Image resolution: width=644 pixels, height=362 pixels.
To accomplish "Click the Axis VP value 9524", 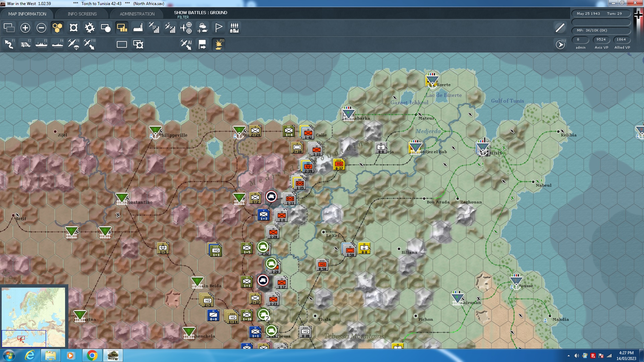I will [x=601, y=40].
